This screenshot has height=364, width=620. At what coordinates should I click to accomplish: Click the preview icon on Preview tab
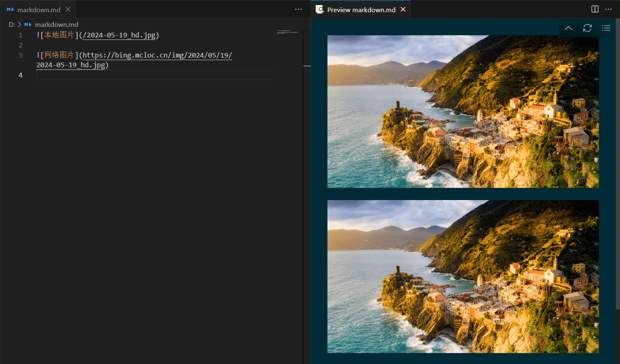(320, 9)
